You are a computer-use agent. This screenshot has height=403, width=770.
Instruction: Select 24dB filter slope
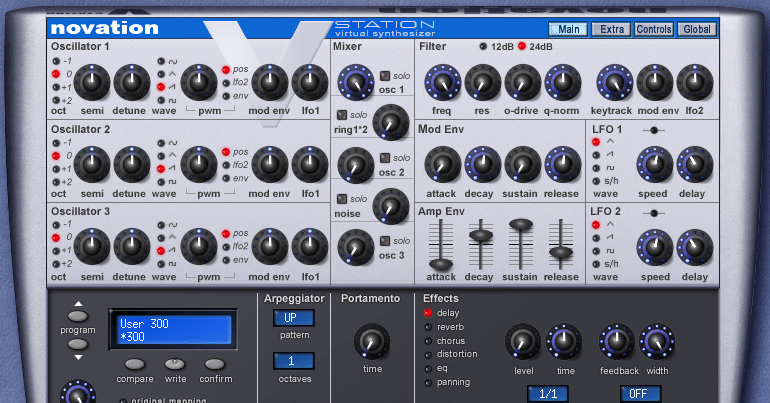(522, 46)
